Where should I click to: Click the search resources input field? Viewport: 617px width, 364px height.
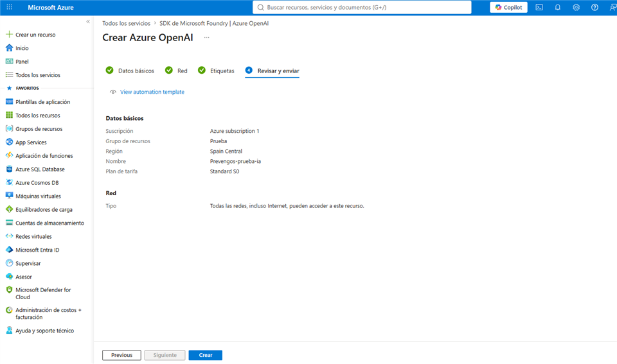tap(362, 7)
